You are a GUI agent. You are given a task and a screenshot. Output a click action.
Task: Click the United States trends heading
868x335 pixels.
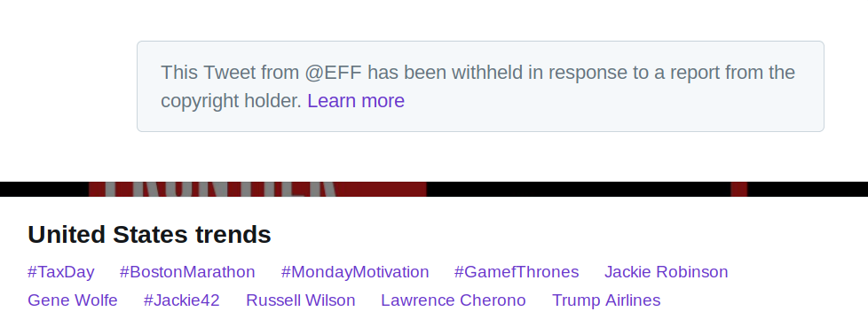(149, 234)
